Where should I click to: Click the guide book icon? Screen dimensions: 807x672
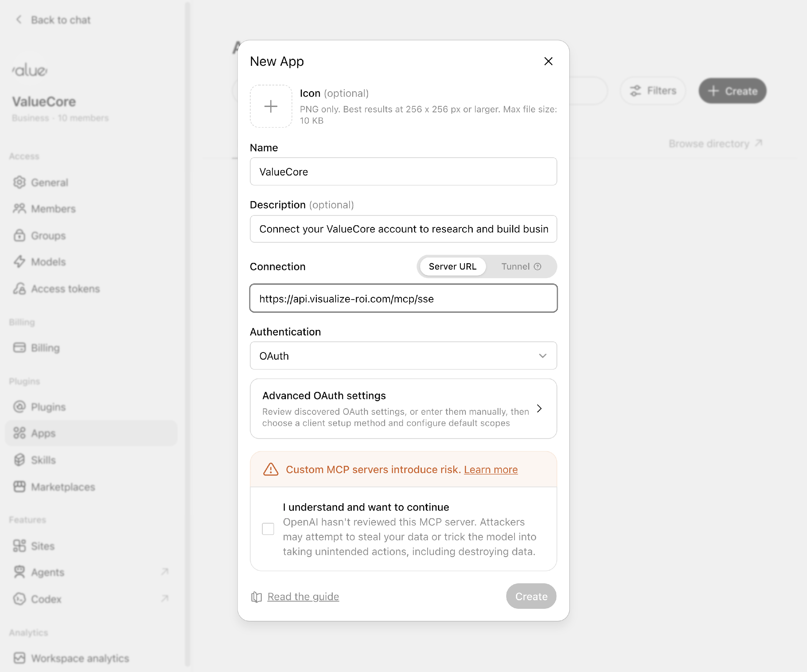[256, 597]
